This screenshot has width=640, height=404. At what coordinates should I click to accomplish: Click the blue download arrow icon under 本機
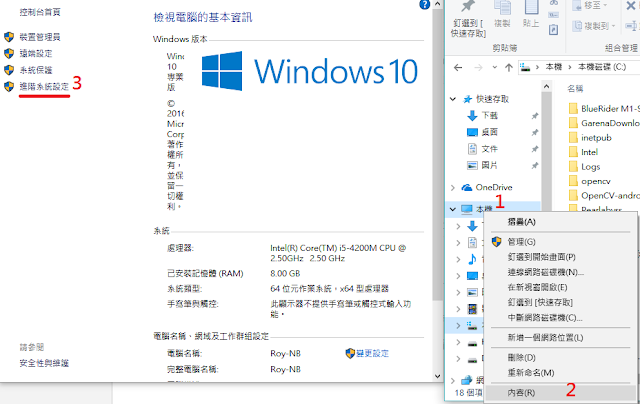click(472, 226)
